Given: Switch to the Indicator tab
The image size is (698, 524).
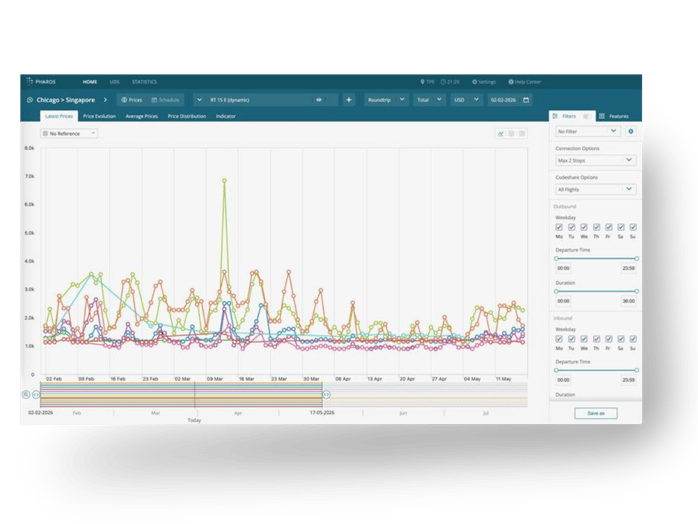Looking at the screenshot, I should [226, 116].
